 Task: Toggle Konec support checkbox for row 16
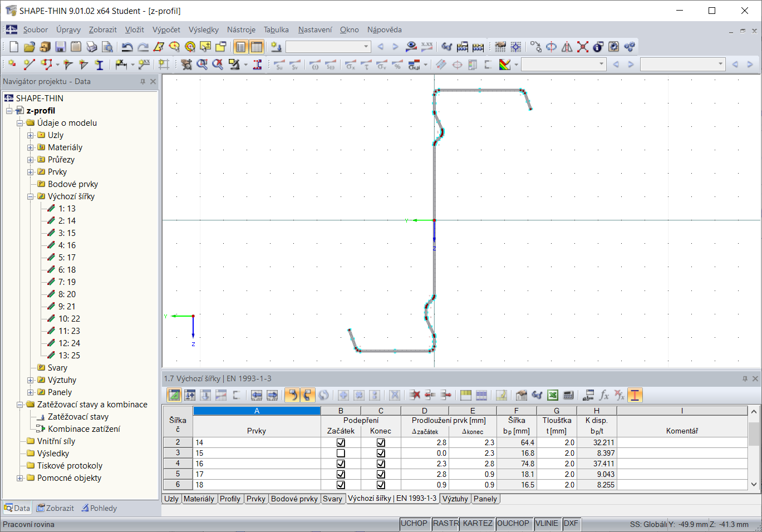pos(381,464)
